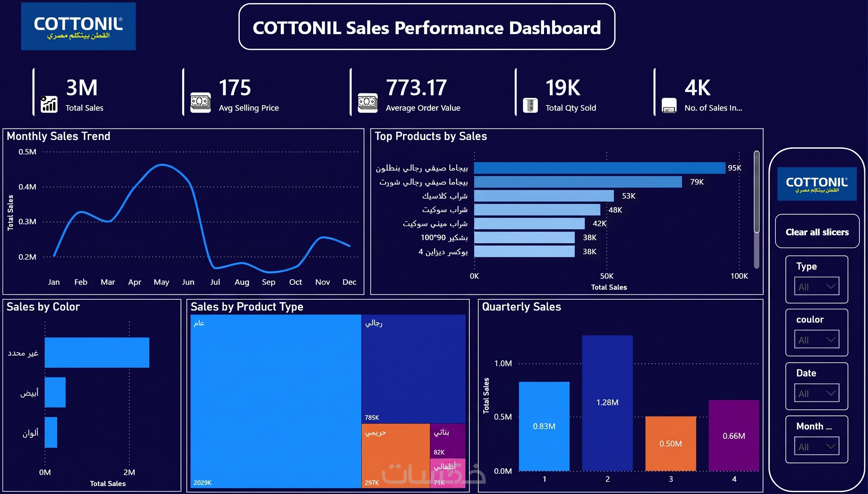Image resolution: width=868 pixels, height=494 pixels.
Task: Click the 2029K treemap tile
Action: click(x=276, y=401)
